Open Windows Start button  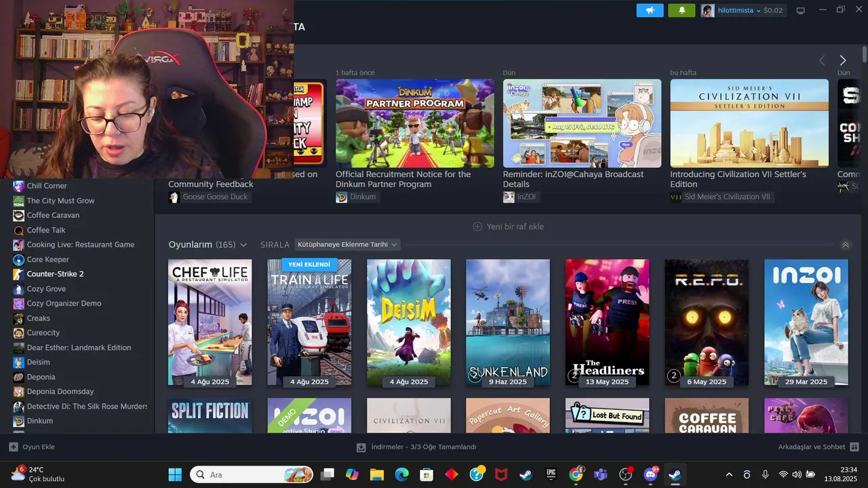click(x=175, y=474)
